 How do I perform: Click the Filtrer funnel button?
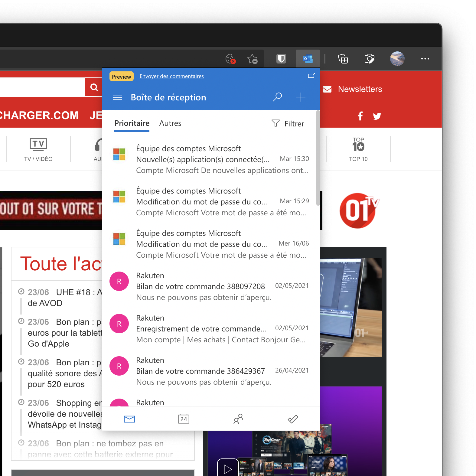(288, 123)
